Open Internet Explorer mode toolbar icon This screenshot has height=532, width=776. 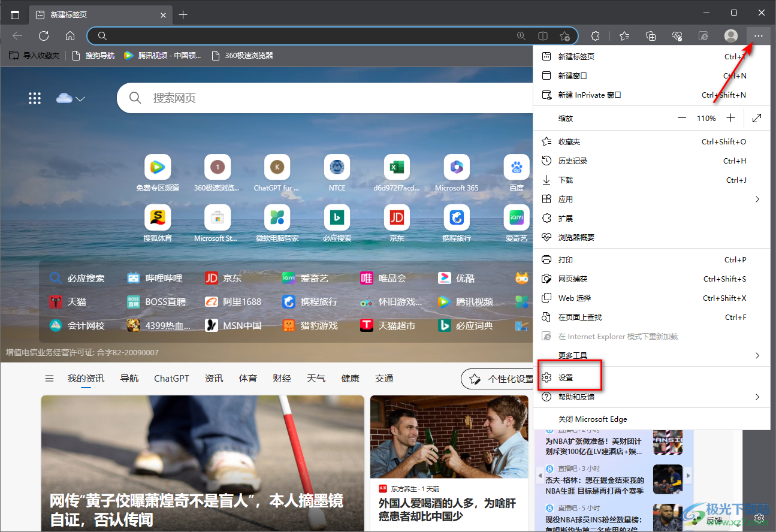pos(704,36)
